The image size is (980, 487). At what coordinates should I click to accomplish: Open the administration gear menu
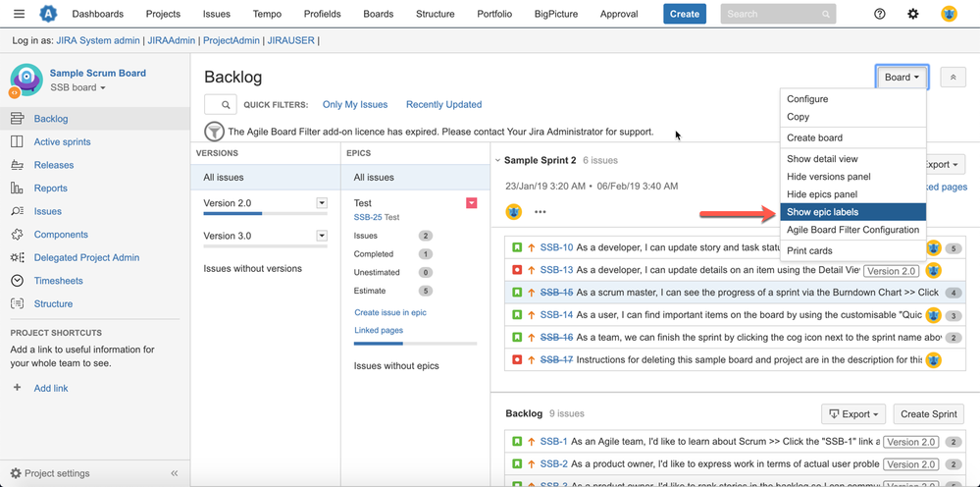pos(913,14)
